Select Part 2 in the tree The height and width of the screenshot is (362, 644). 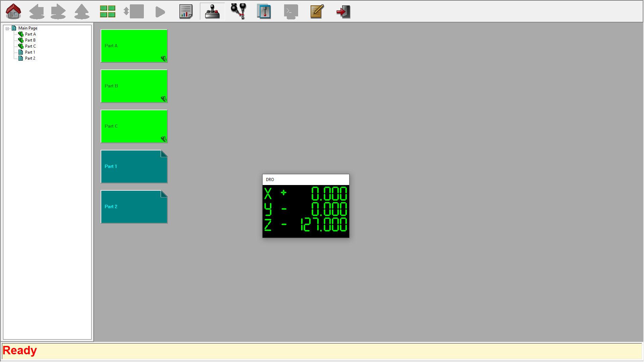coord(30,58)
